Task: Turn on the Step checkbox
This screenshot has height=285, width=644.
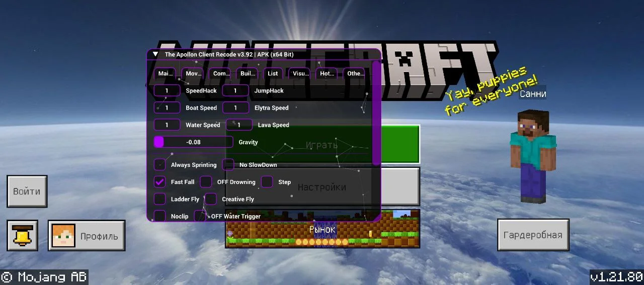Action: coord(267,182)
